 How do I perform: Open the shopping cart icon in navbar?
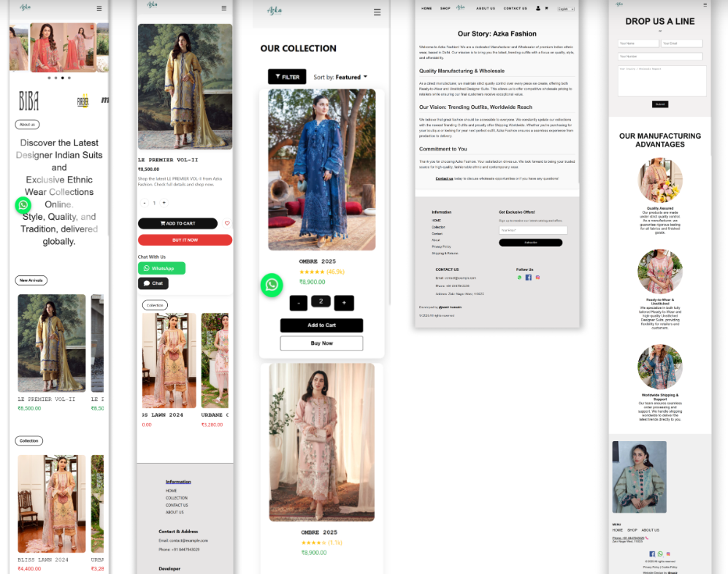click(x=546, y=8)
